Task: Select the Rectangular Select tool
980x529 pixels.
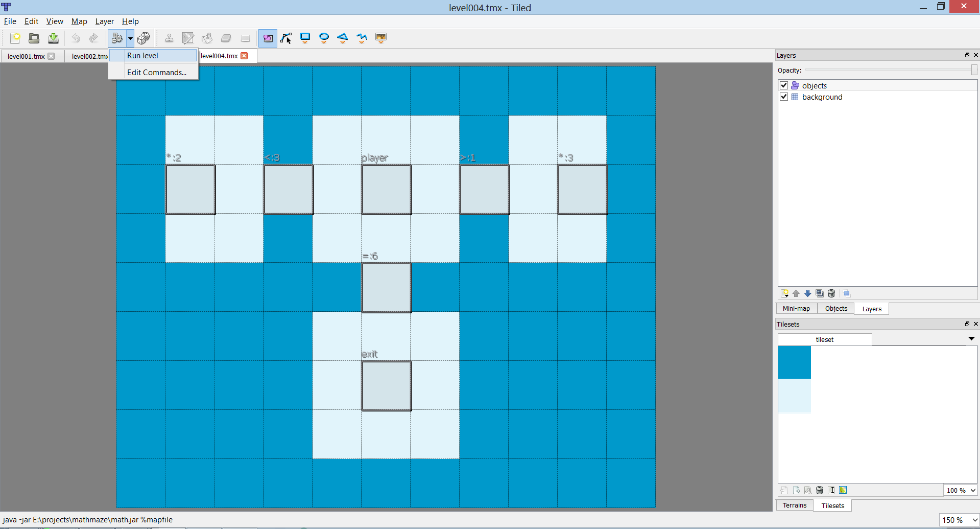Action: 245,38
